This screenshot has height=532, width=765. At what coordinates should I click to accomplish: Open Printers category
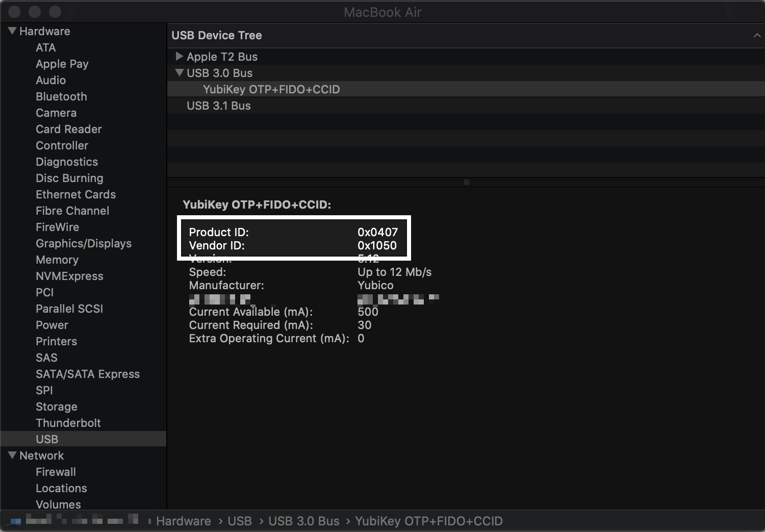pyautogui.click(x=56, y=341)
